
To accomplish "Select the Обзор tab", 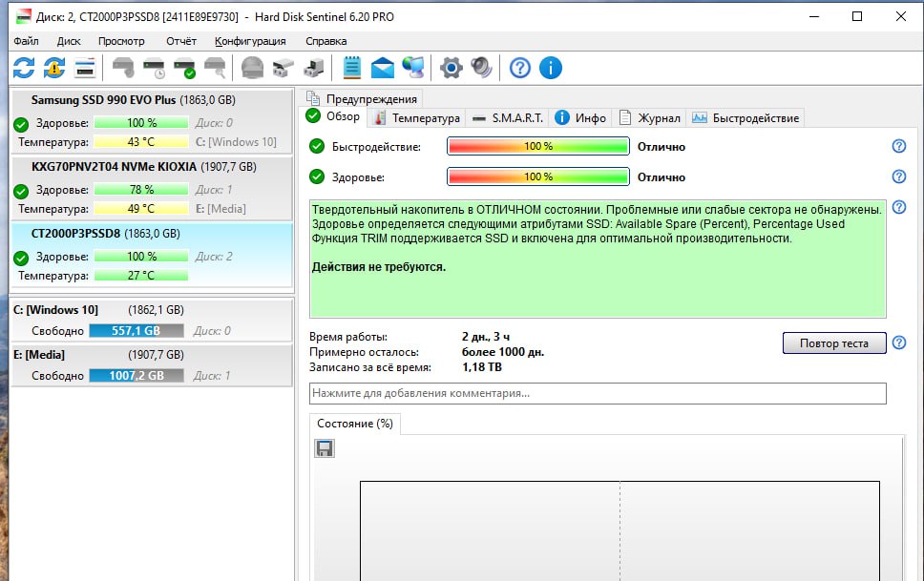I will pyautogui.click(x=333, y=116).
